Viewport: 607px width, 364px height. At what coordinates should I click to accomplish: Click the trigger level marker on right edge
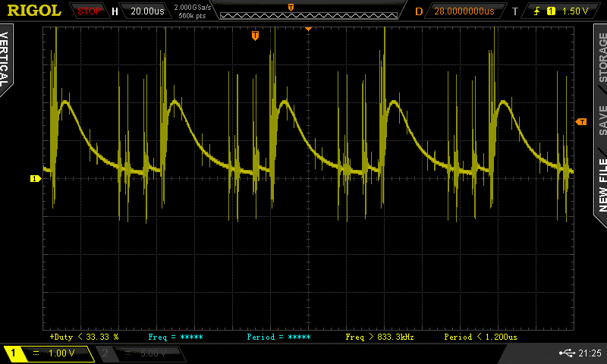[581, 121]
